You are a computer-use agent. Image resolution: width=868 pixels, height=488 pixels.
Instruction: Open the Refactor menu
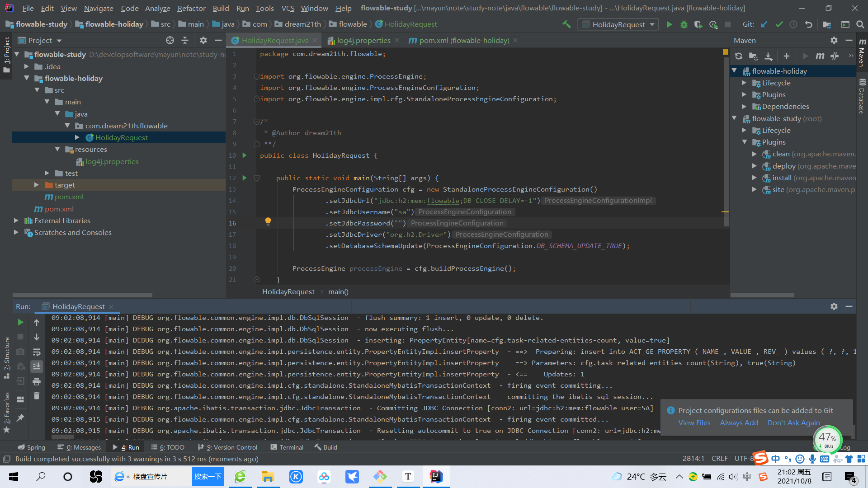click(x=191, y=8)
